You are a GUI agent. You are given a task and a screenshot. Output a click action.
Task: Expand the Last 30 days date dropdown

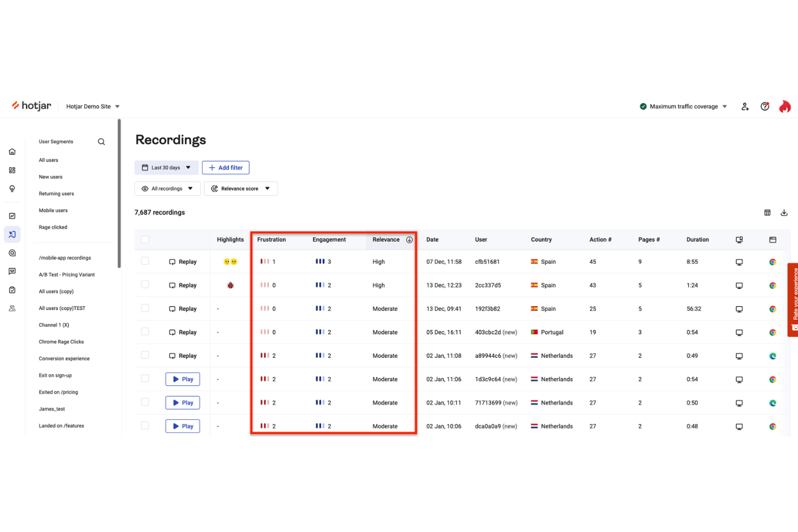167,168
